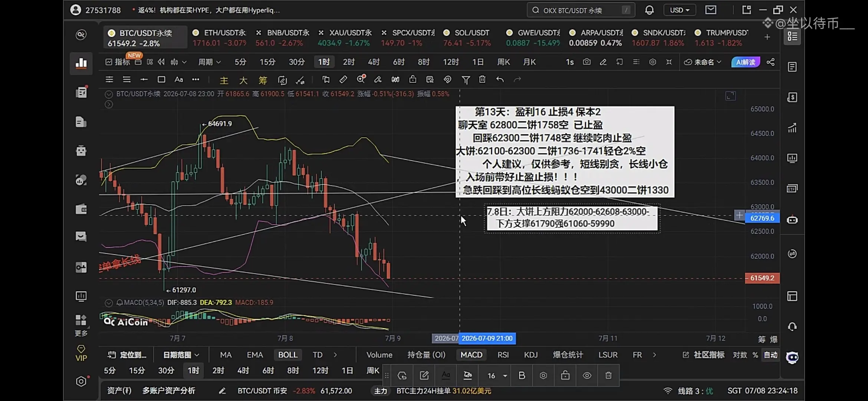The height and width of the screenshot is (401, 868).
Task: Toggle the % percentage scale
Action: click(755, 355)
